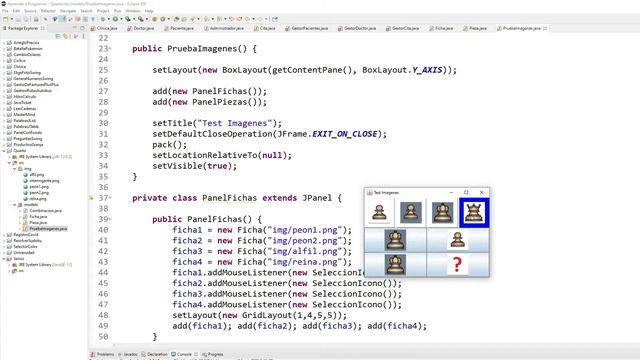Click the green Run toolbar icon
640x360 pixels.
pyautogui.click(x=116, y=19)
